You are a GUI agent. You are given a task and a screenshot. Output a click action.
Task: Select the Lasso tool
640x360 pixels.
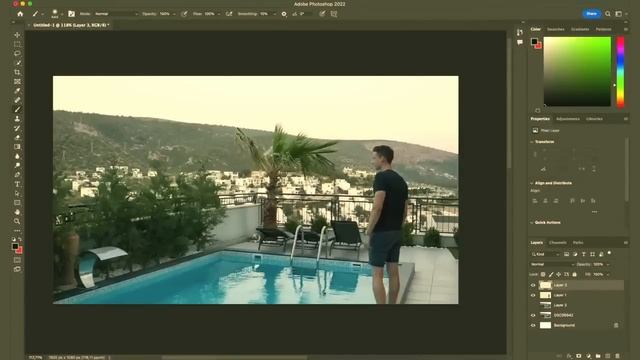pos(17,53)
